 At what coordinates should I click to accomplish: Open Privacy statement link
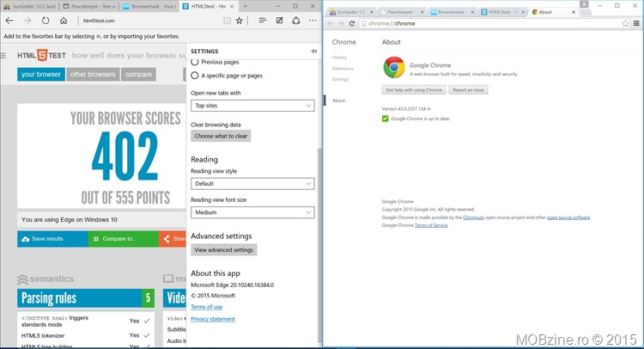[213, 319]
